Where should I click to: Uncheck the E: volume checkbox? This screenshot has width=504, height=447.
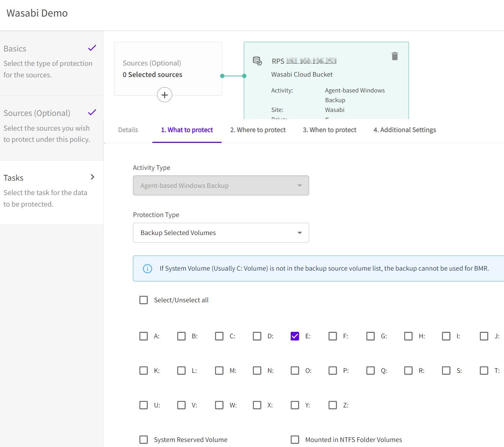(295, 336)
